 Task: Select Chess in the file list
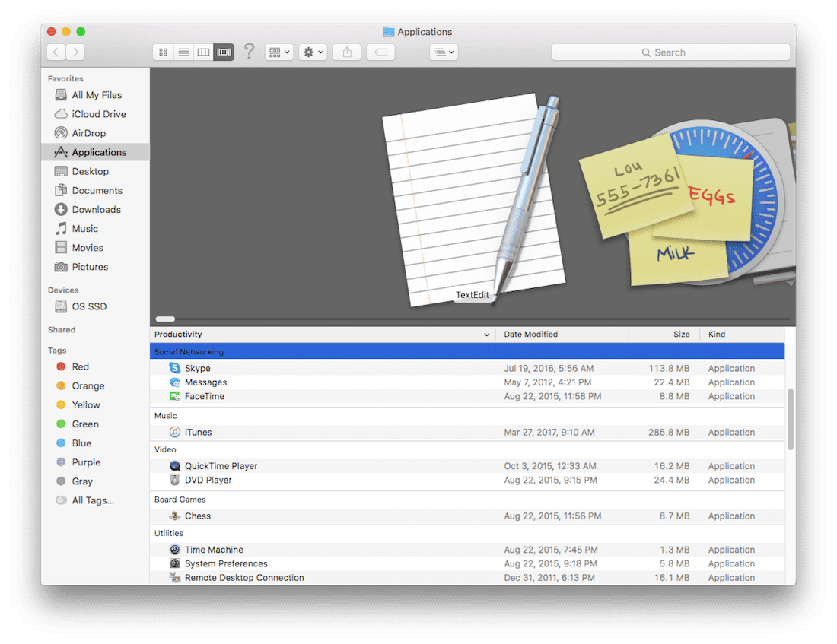[x=198, y=516]
